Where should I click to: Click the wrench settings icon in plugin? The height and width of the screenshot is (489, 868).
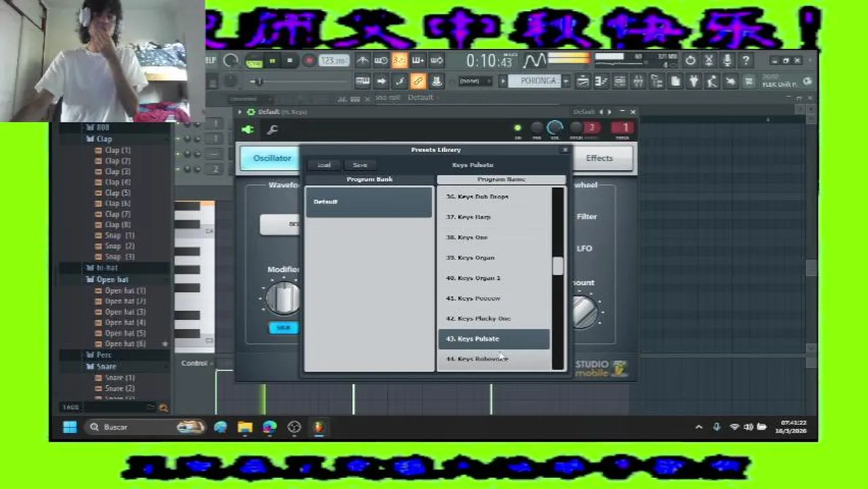(x=272, y=130)
